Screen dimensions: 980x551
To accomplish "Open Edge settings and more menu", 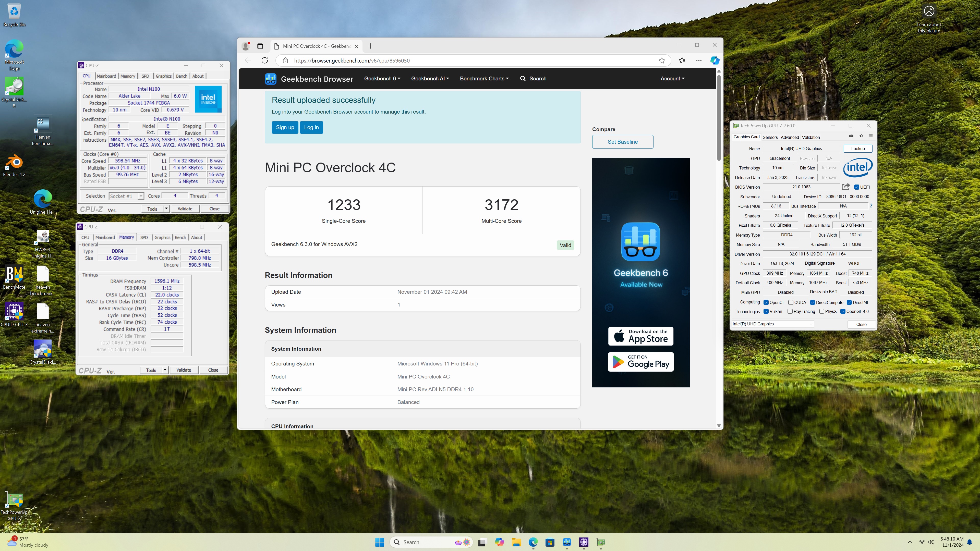I will (x=698, y=60).
